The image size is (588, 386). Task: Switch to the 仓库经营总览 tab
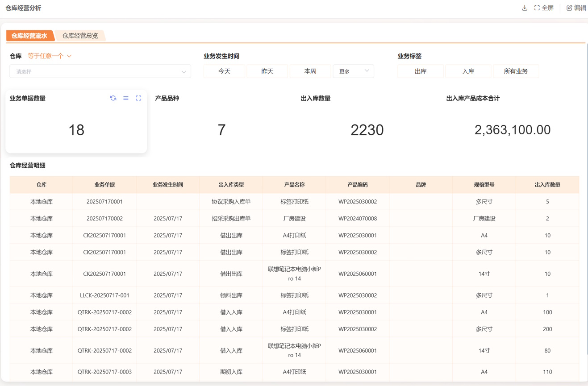point(80,36)
